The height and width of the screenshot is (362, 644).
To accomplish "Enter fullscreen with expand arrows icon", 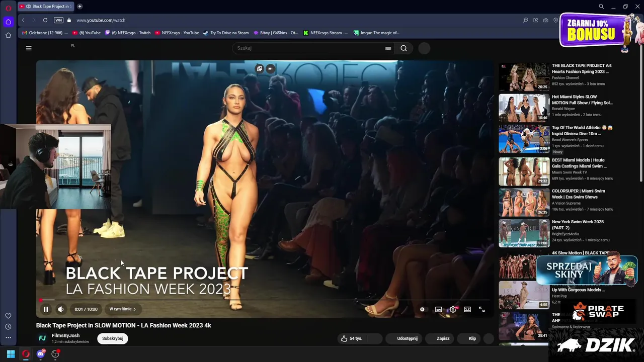I will (481, 309).
